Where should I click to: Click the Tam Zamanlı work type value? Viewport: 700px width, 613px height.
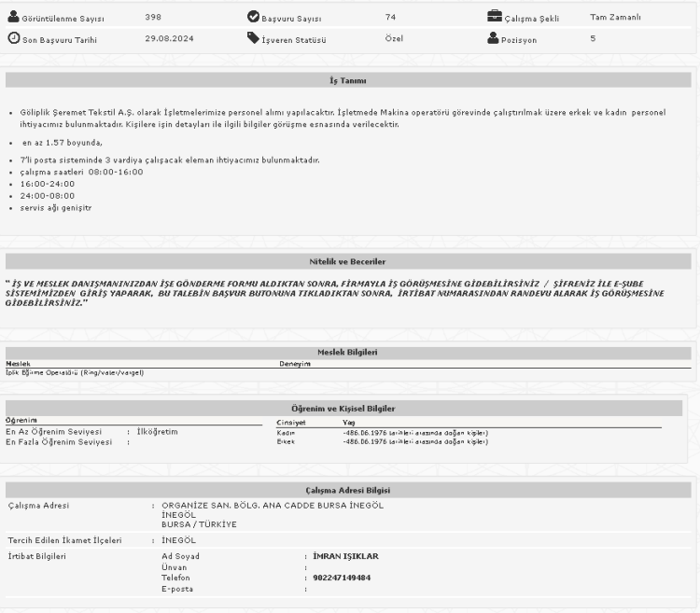tap(616, 17)
